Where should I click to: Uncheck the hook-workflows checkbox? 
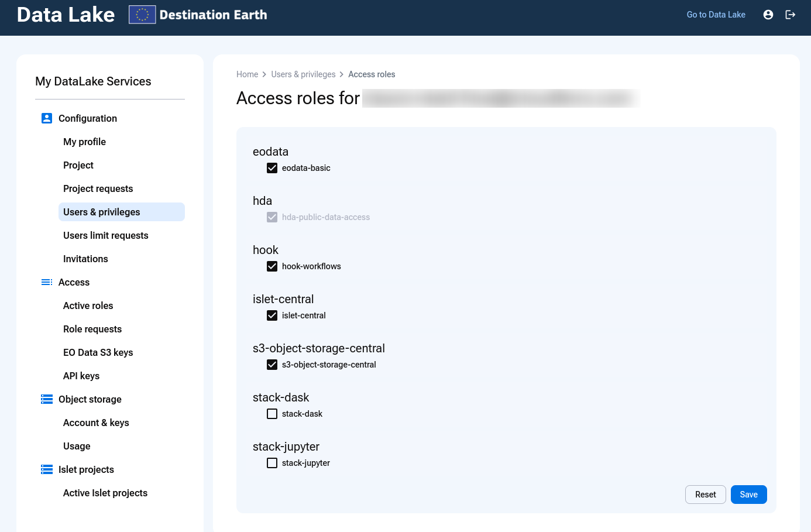click(272, 266)
